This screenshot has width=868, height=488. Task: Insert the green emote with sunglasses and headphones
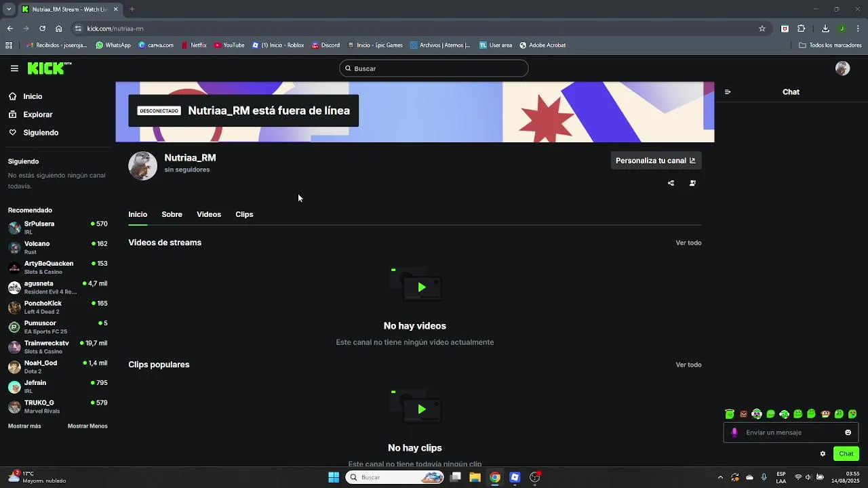(757, 414)
